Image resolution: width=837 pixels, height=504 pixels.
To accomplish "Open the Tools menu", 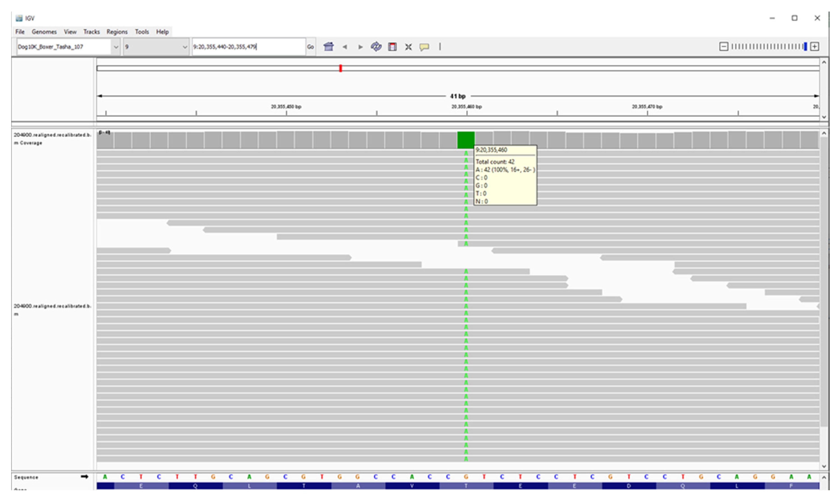I will (142, 32).
